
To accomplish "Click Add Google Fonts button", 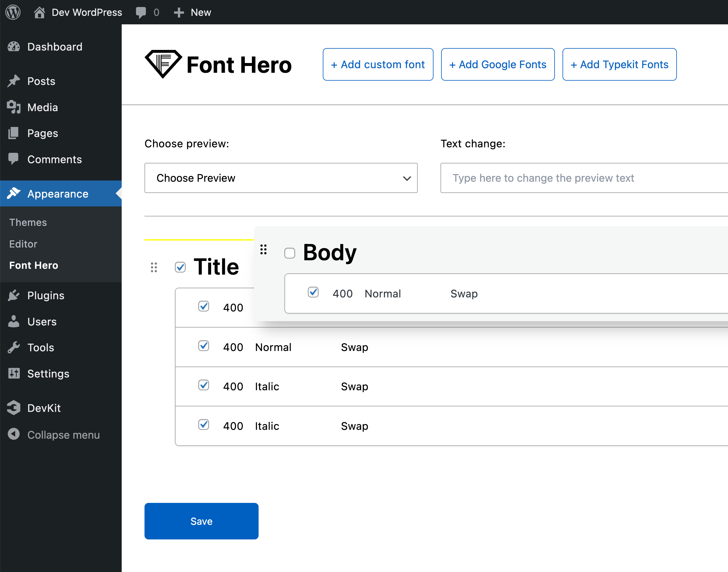I will click(x=499, y=64).
